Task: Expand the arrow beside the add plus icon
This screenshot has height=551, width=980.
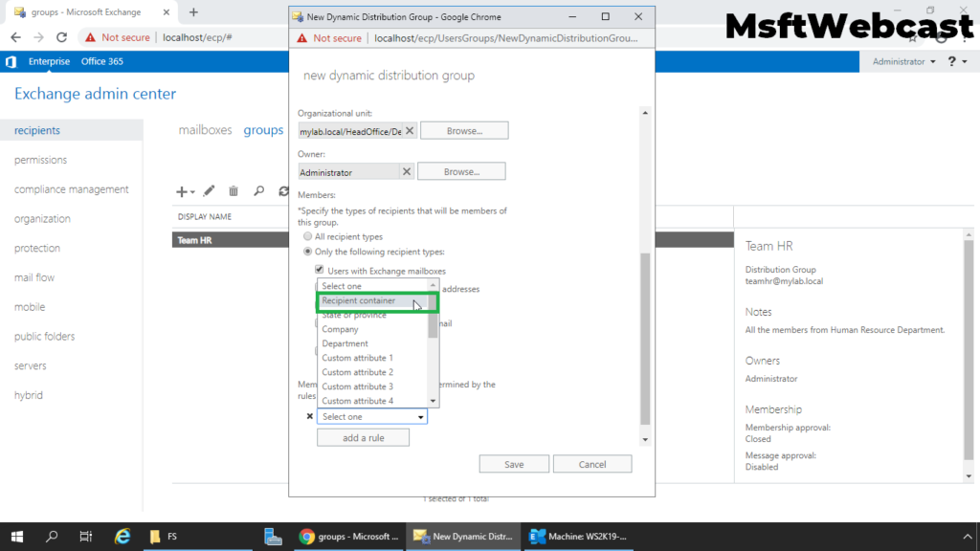Action: [x=192, y=192]
